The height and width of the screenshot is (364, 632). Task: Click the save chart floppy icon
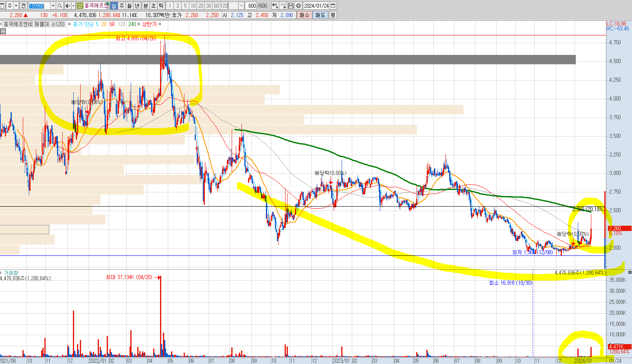[291, 6]
